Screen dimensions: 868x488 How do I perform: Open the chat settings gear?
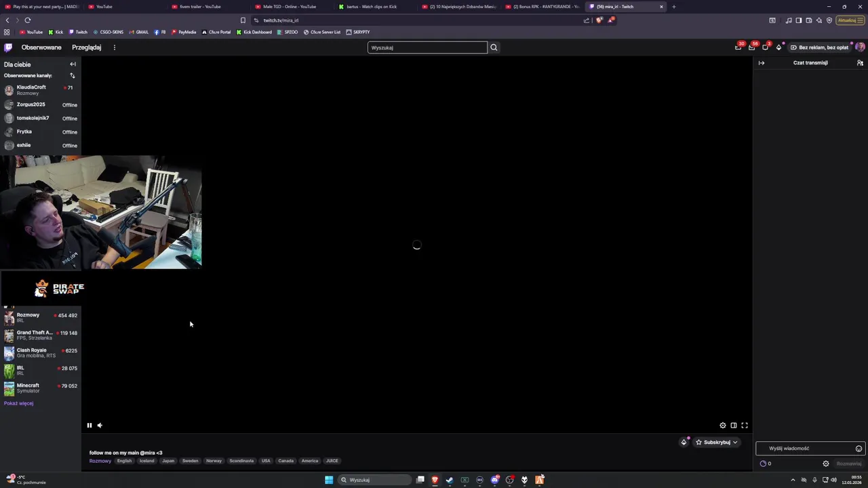pyautogui.click(x=826, y=464)
